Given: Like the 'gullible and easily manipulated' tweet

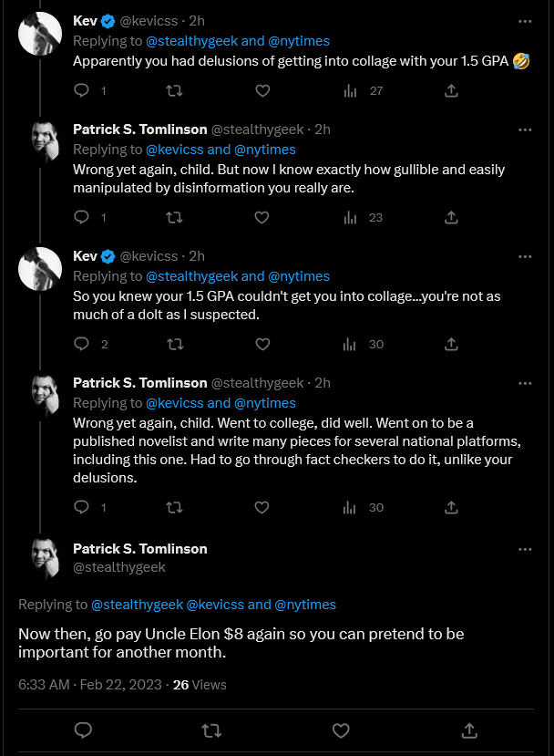Looking at the screenshot, I should 262,217.
